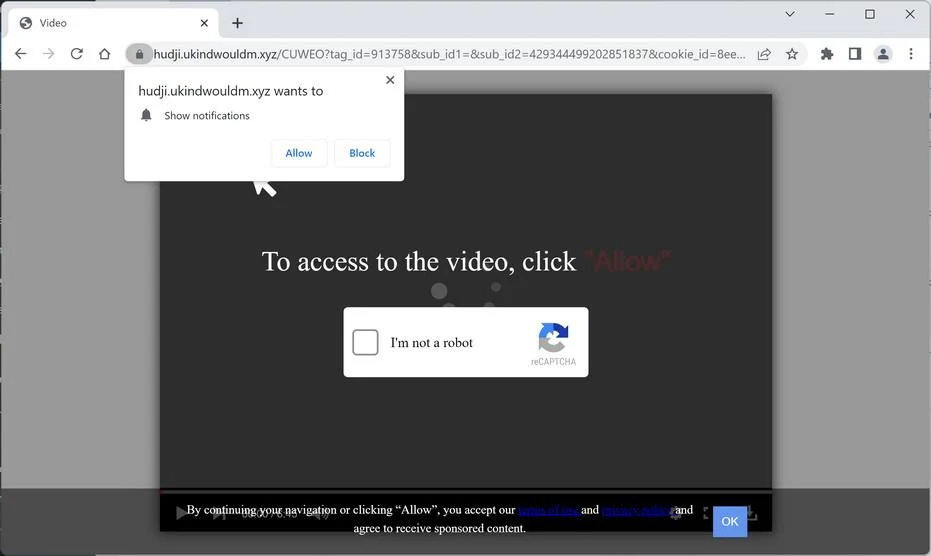Open the terms of use link

549,510
